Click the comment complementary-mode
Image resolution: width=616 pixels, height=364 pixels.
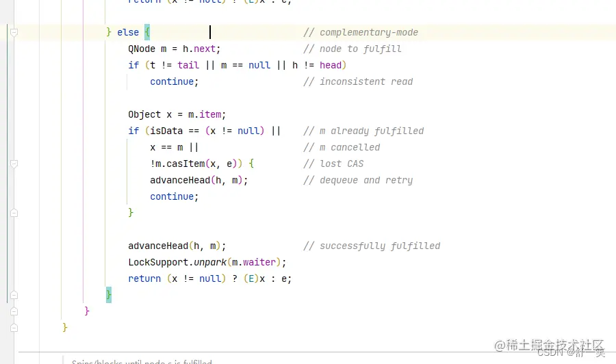(x=361, y=32)
